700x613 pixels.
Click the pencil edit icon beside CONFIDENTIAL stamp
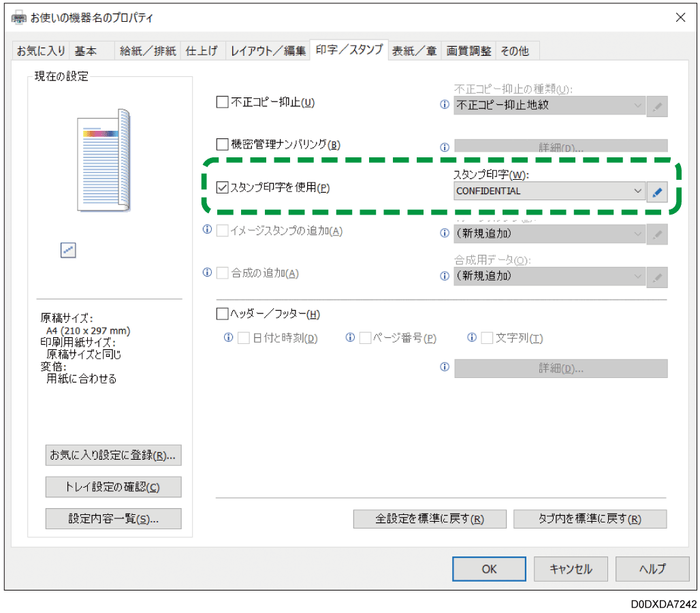(x=656, y=191)
